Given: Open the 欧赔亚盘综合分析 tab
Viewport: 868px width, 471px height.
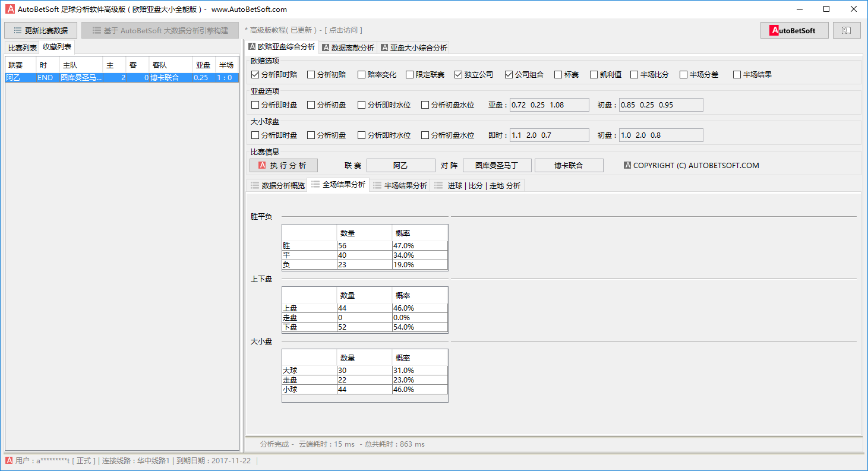Looking at the screenshot, I should 282,47.
